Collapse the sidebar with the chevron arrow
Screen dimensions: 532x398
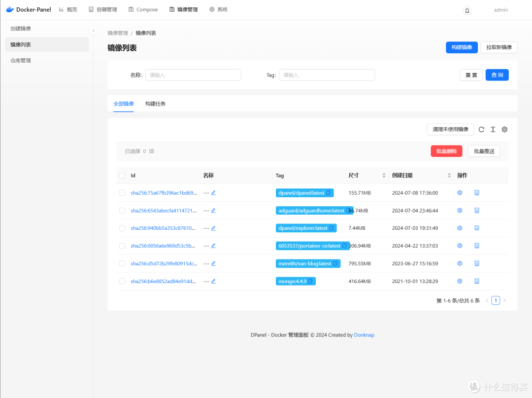point(94,30)
